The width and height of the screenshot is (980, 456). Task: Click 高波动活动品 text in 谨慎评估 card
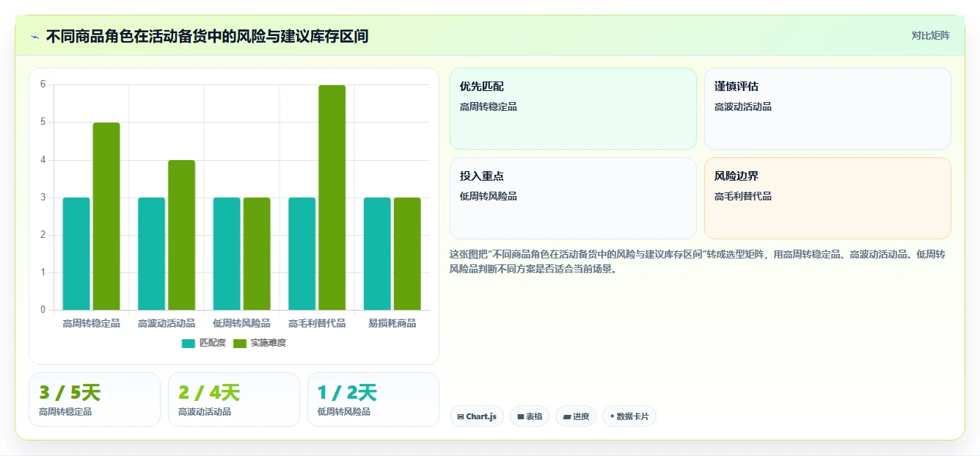743,106
